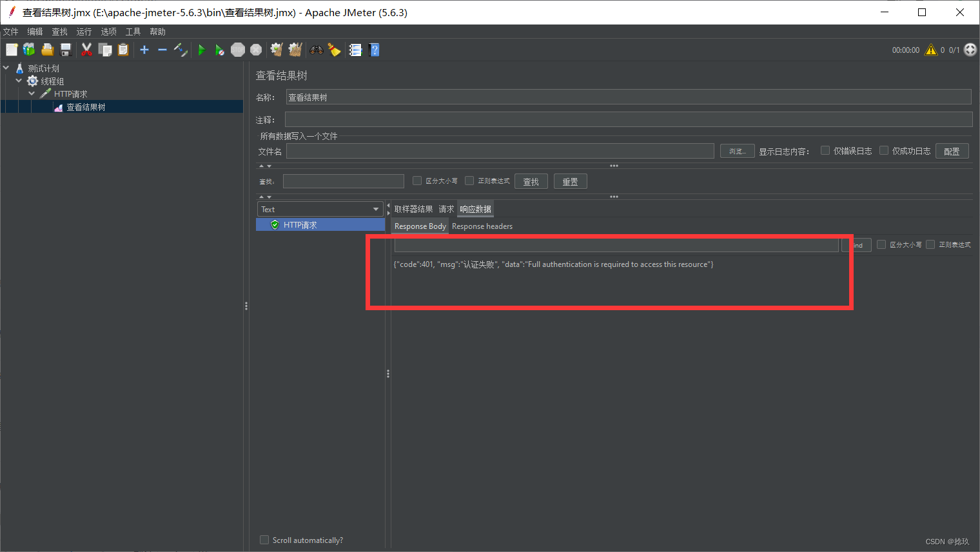This screenshot has width=980, height=552.
Task: Click the HTTP请求 dropper icon in the left tree
Action: (x=46, y=94)
